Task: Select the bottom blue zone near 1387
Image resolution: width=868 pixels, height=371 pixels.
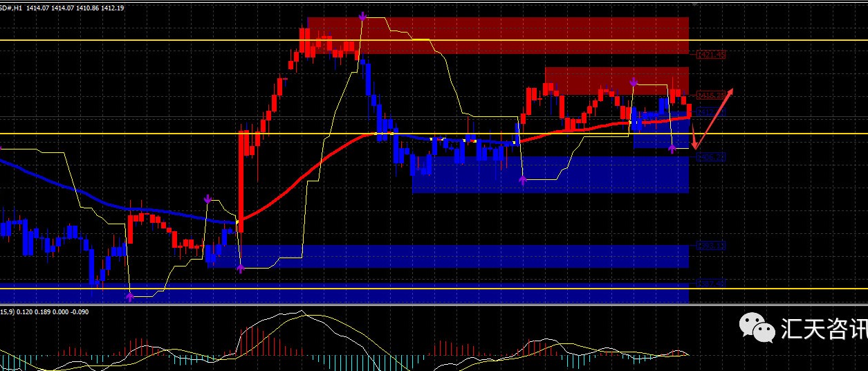Action: coord(344,293)
